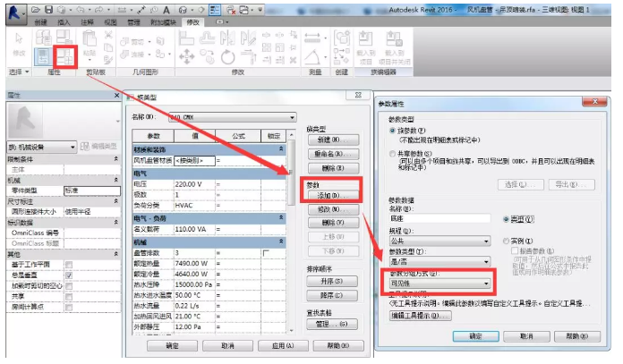Click 确定 (OK) in the 参数属性 dialog
623x364 pixels.
(x=475, y=336)
